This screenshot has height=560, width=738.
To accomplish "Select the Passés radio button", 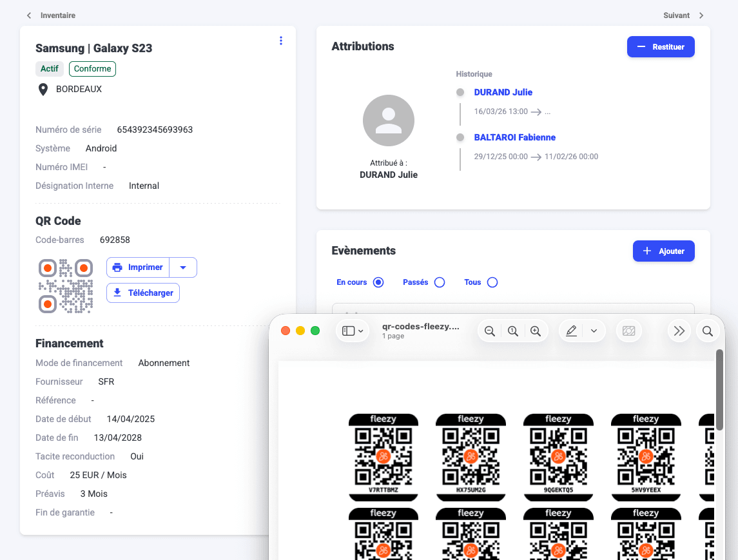I will click(440, 282).
